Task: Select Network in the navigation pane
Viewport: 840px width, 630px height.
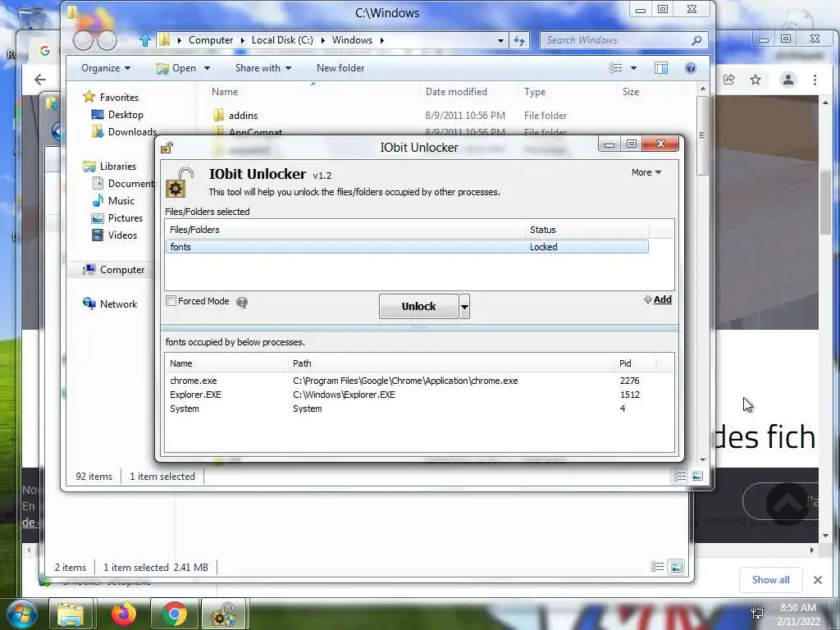Action: pyautogui.click(x=118, y=304)
